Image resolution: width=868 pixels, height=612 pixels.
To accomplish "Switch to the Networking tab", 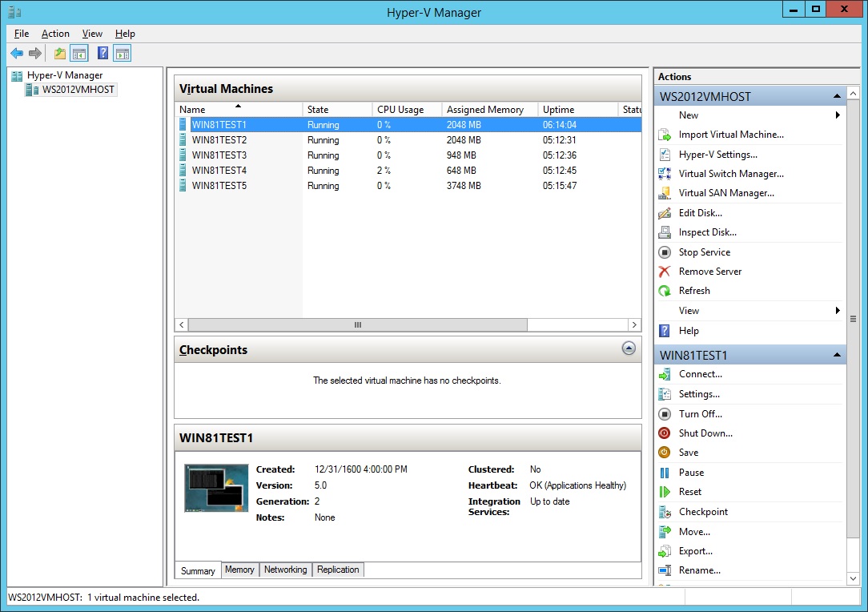I will click(x=285, y=570).
